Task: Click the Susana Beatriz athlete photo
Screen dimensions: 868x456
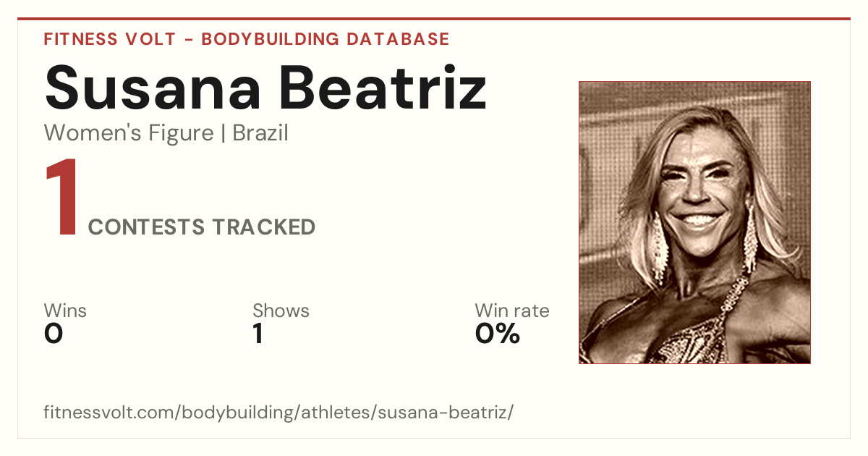Action: (694, 222)
